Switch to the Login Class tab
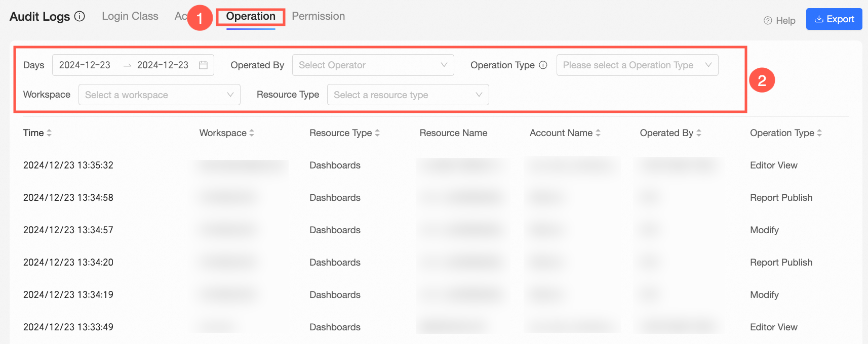This screenshot has height=344, width=868. click(x=130, y=16)
